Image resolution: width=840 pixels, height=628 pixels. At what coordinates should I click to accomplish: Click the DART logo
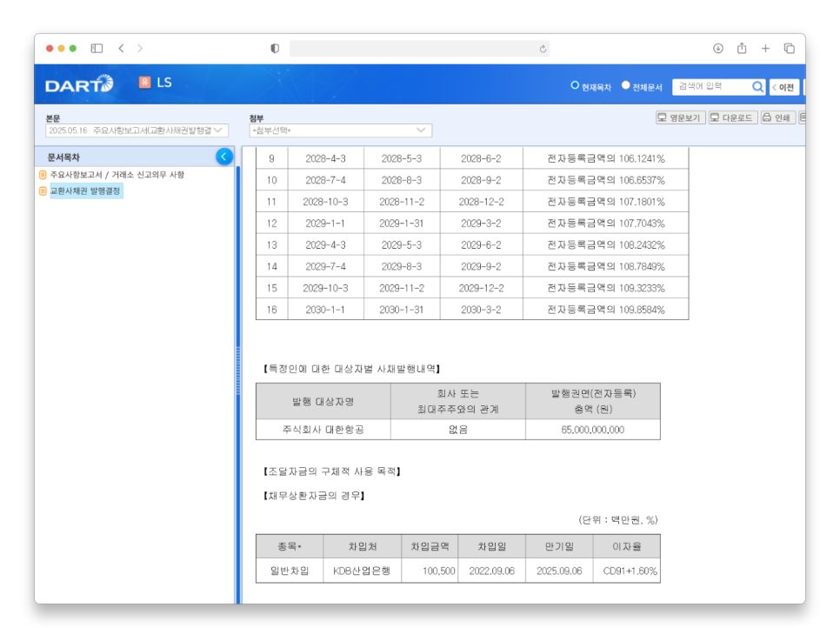[79, 84]
